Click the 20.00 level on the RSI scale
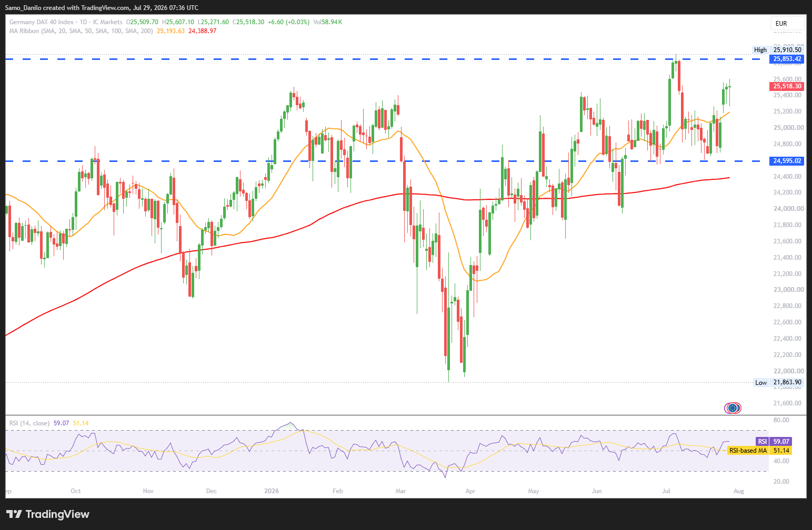Viewport: 812px width, 530px height. (x=781, y=482)
